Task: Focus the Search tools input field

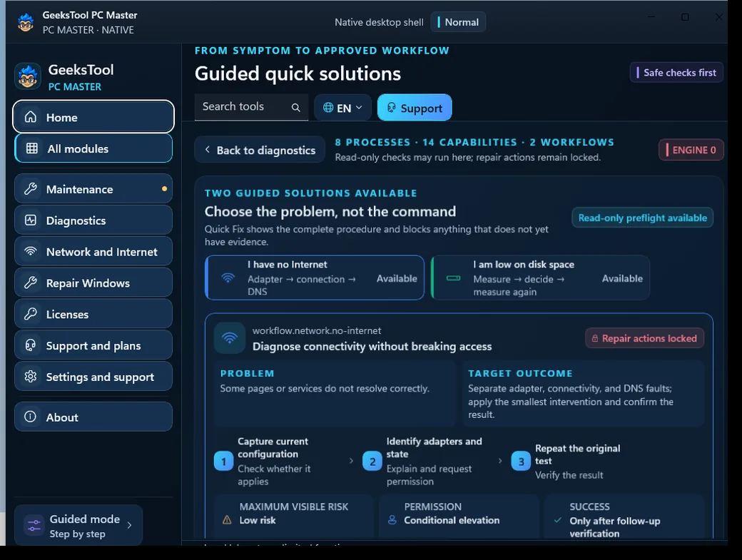Action: click(251, 107)
